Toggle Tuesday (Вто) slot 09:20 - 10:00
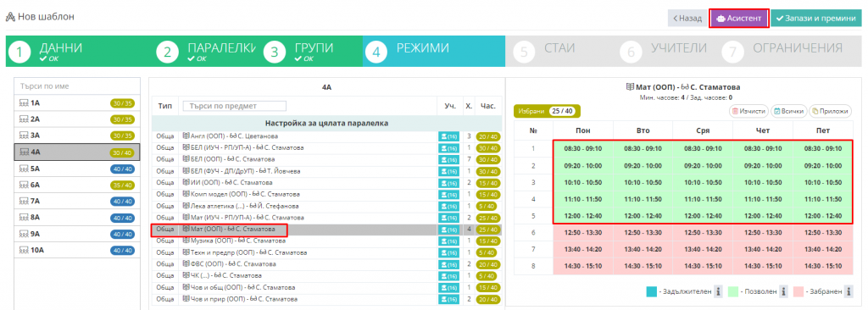The height and width of the screenshot is (310, 868). 643,165
